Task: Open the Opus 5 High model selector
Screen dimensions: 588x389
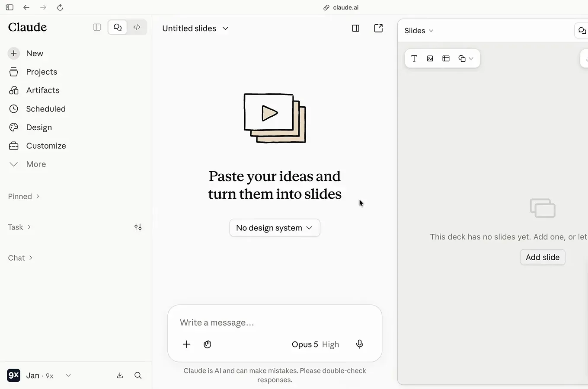Action: (x=315, y=344)
